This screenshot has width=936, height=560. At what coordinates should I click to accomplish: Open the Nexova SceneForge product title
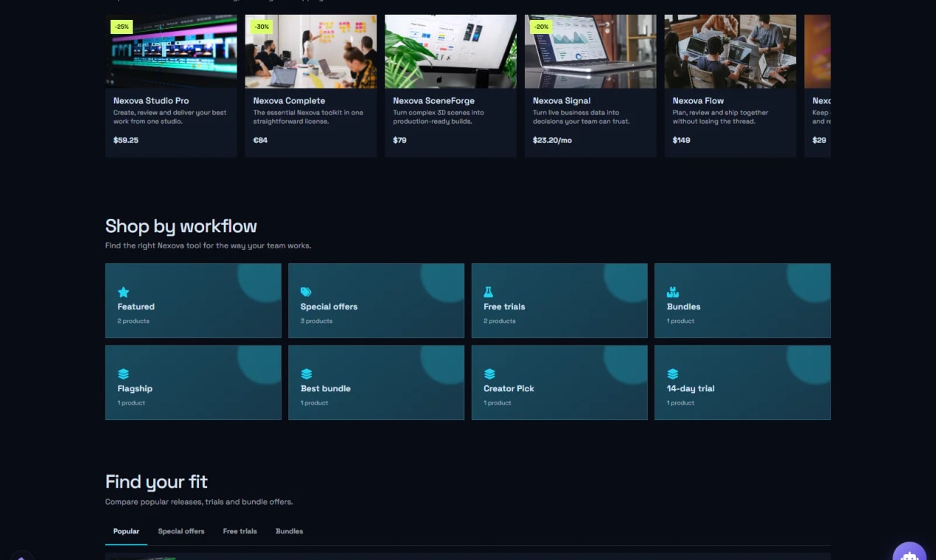(x=433, y=101)
